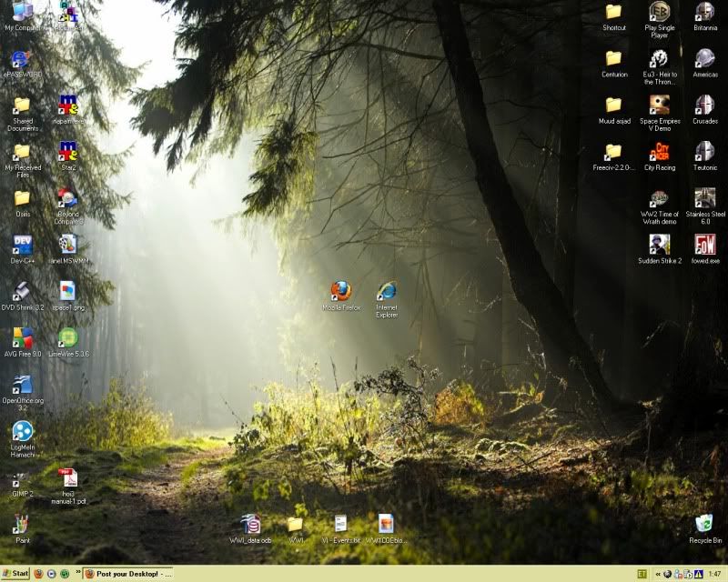Switch to the 'Post your Desktop!' taskbar window
728x582 pixels.
pos(128,574)
